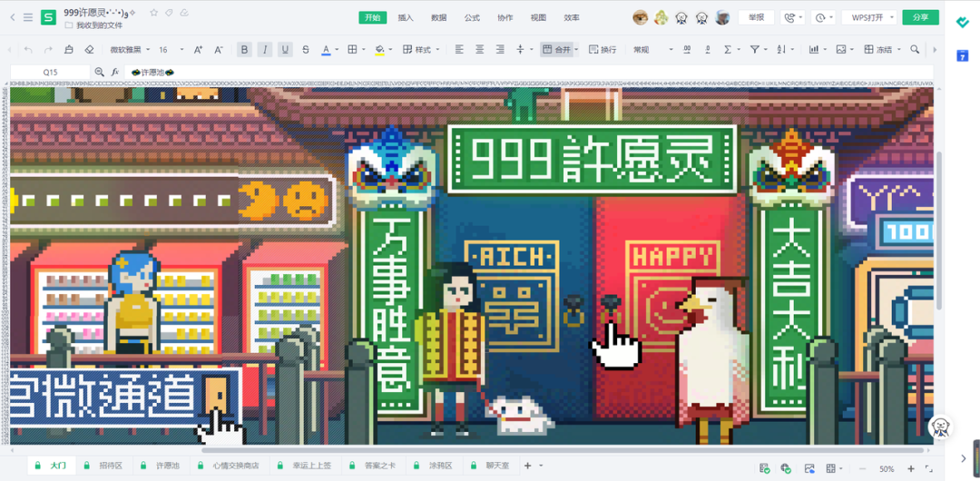Open the hamburger menu next to back arrow
The image size is (980, 481).
28,17
